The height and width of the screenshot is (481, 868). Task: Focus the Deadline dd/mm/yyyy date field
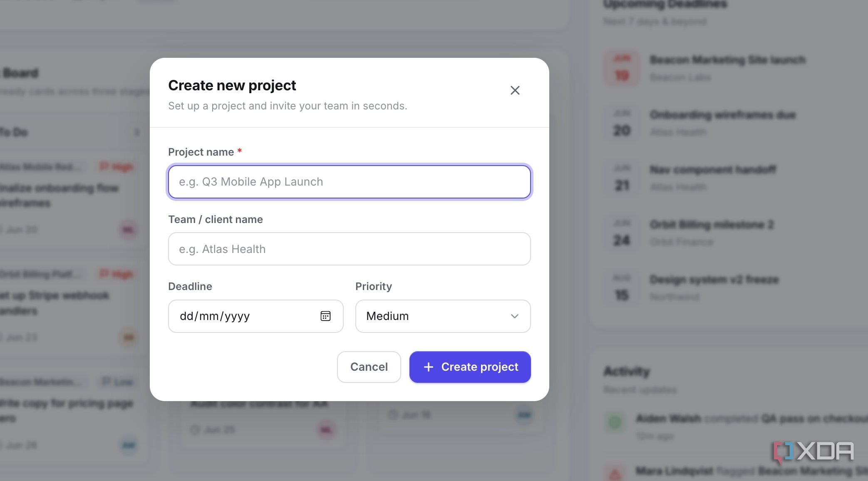pos(255,316)
